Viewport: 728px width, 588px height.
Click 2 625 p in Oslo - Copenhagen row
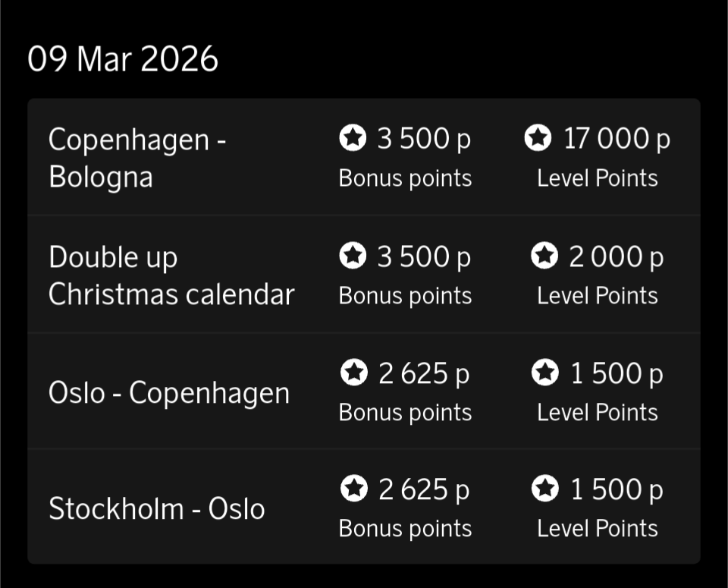coord(424,373)
